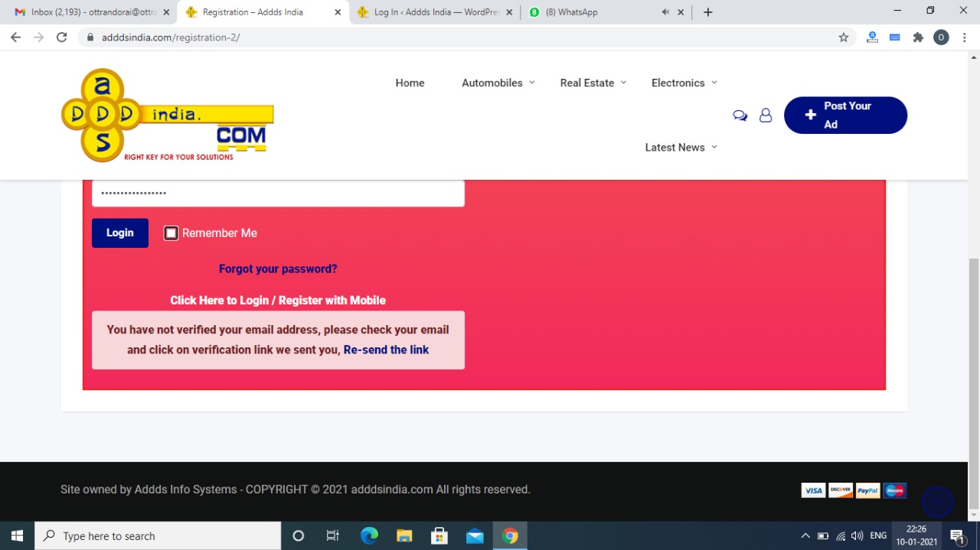Screen dimensions: 980x550
Task: Click the Addds India site logo
Action: click(x=167, y=116)
